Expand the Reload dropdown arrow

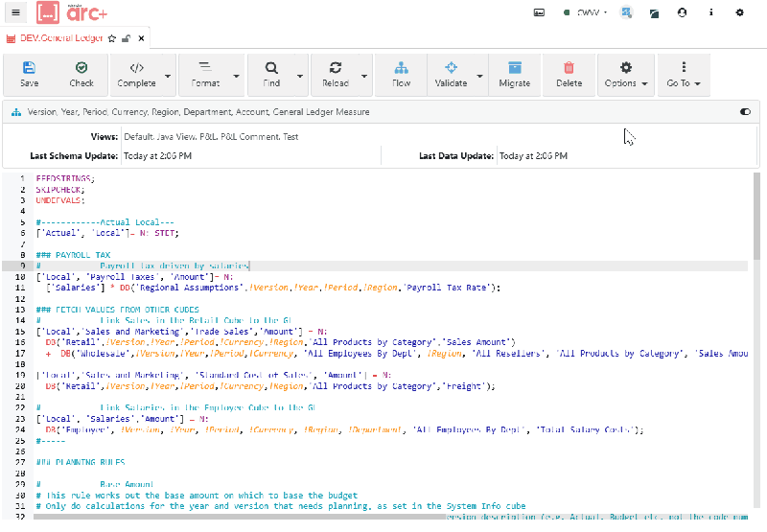click(x=364, y=76)
